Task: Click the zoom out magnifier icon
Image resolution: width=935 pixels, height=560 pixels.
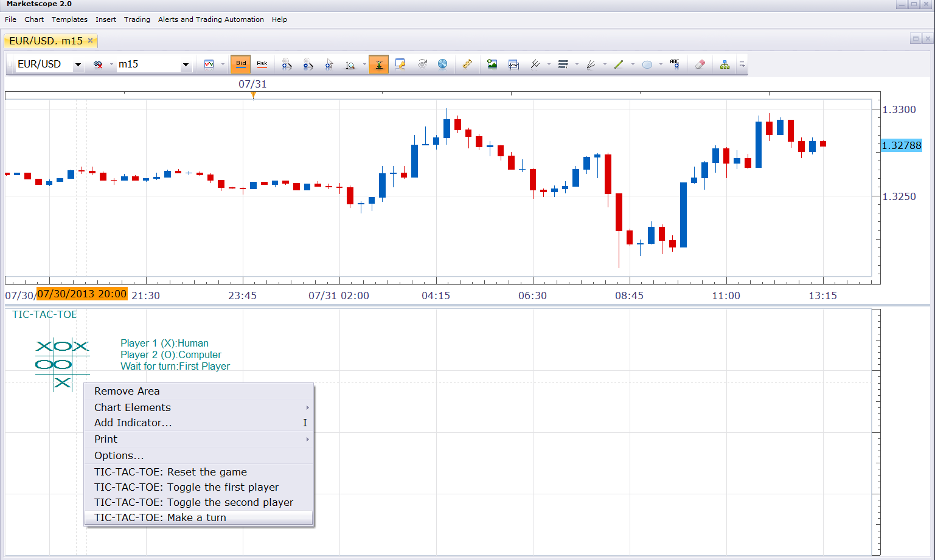Action: pos(308,64)
